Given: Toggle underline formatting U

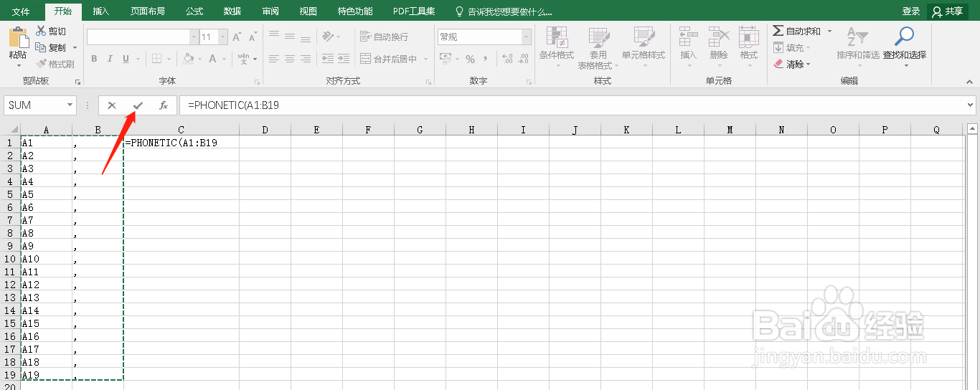Looking at the screenshot, I should [x=126, y=59].
